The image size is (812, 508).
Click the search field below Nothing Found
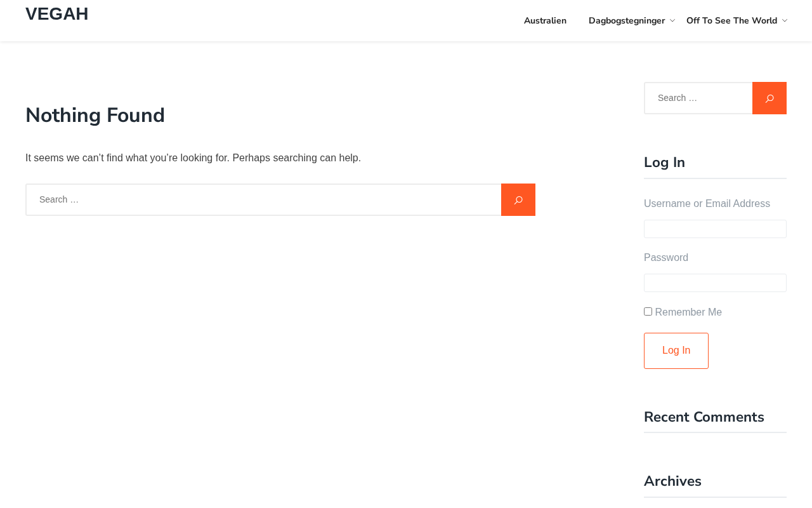tap(263, 200)
